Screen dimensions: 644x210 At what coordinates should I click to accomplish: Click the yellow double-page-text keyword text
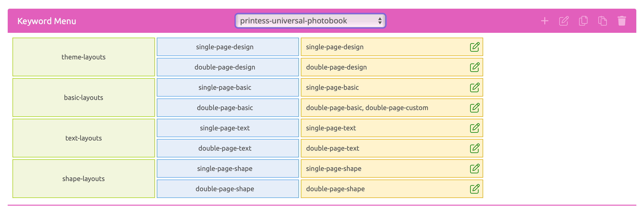[x=333, y=149]
